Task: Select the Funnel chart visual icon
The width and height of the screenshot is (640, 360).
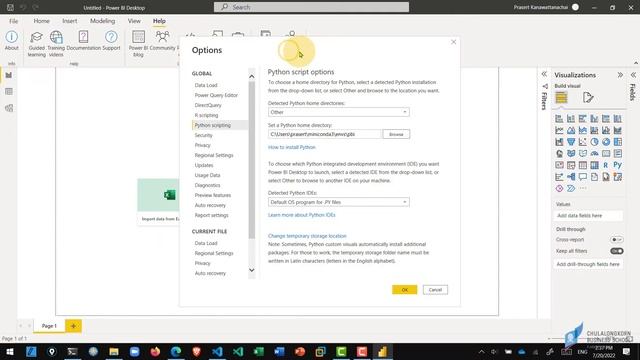Action: [x=571, y=142]
